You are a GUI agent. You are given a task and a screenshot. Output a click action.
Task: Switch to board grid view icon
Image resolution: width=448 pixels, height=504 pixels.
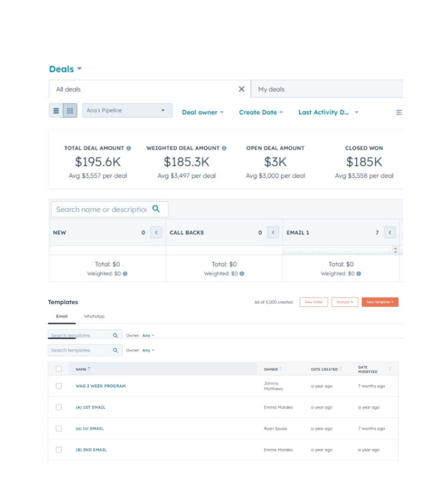click(70, 111)
